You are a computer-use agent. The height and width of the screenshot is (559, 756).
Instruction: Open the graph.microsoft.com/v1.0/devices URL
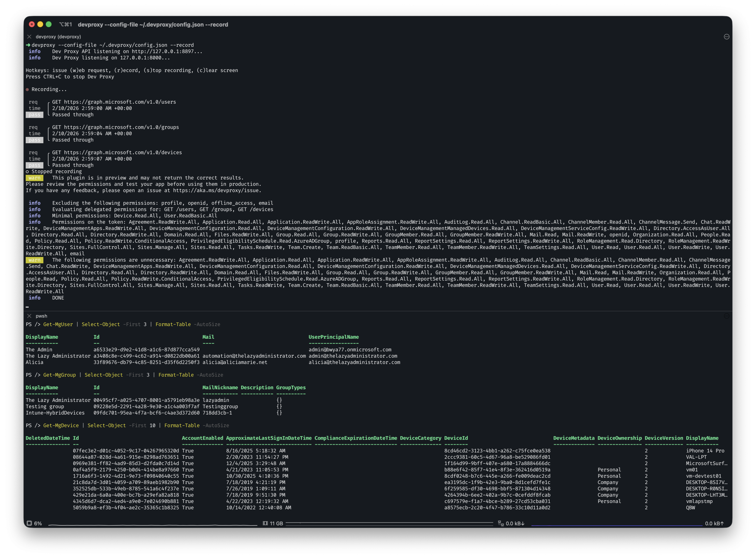(123, 153)
